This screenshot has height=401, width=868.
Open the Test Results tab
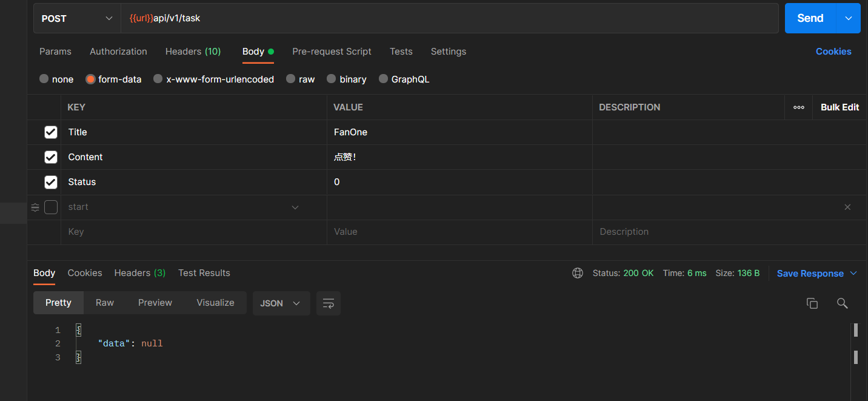204,273
